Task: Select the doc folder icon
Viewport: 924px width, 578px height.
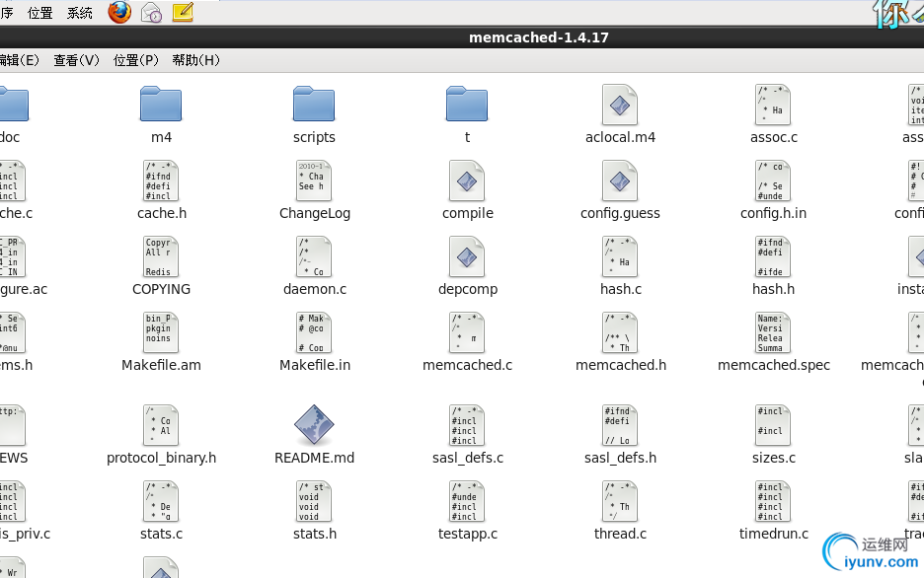Action: (x=14, y=104)
